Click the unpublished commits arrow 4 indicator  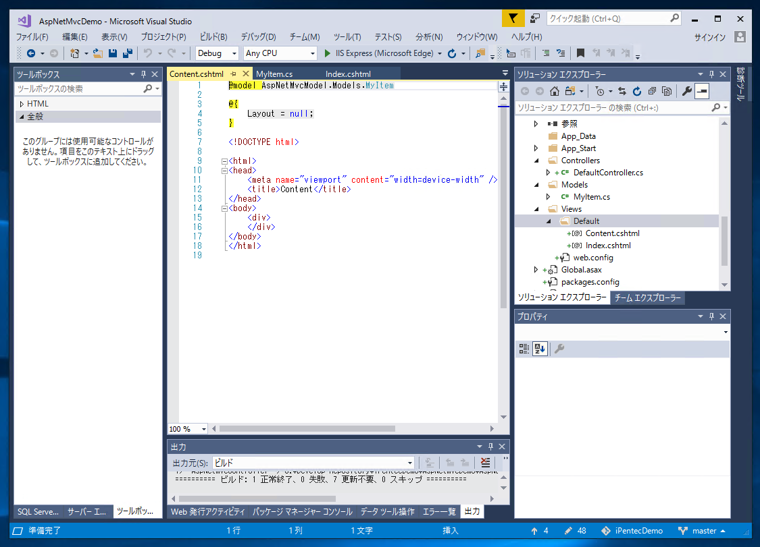point(539,531)
